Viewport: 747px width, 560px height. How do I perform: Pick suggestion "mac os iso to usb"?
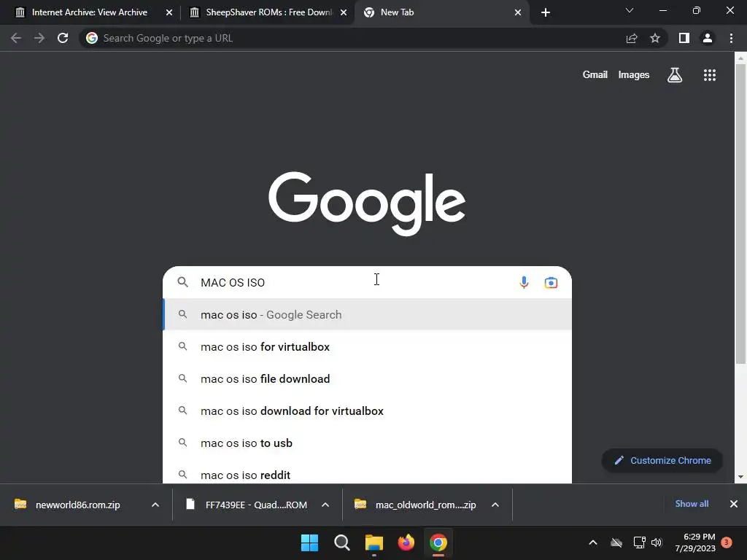coord(368,443)
